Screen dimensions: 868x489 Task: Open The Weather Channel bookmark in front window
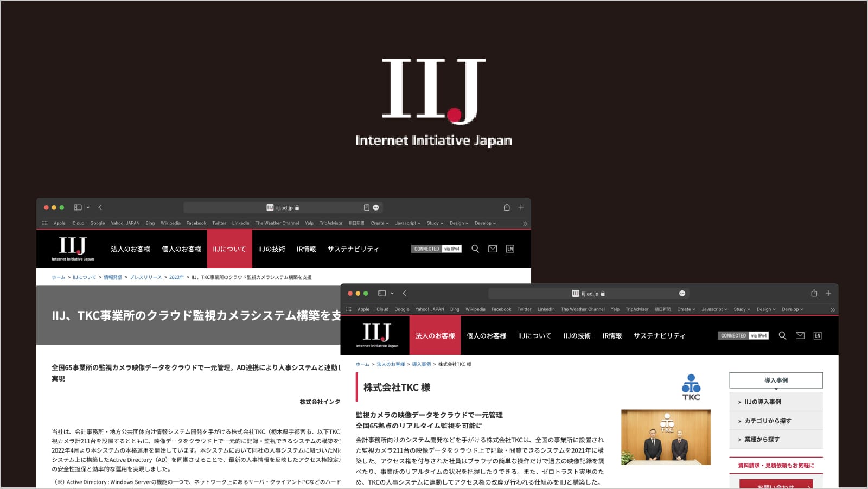coord(583,309)
